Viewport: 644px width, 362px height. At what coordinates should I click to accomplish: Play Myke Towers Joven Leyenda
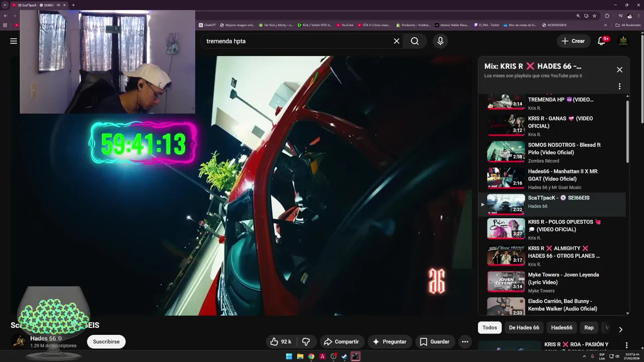point(552,282)
